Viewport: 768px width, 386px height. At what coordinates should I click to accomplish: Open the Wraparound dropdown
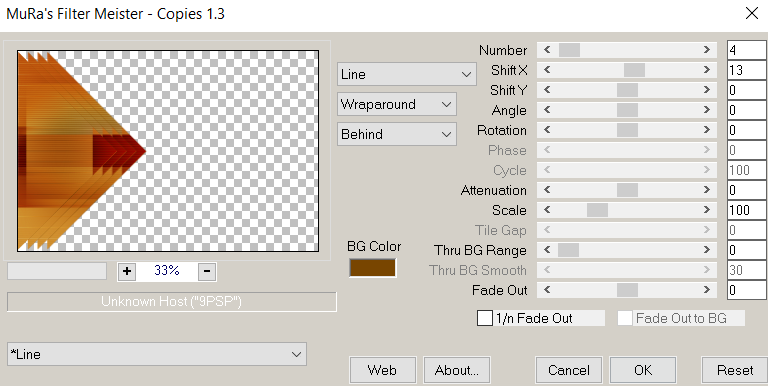(397, 104)
